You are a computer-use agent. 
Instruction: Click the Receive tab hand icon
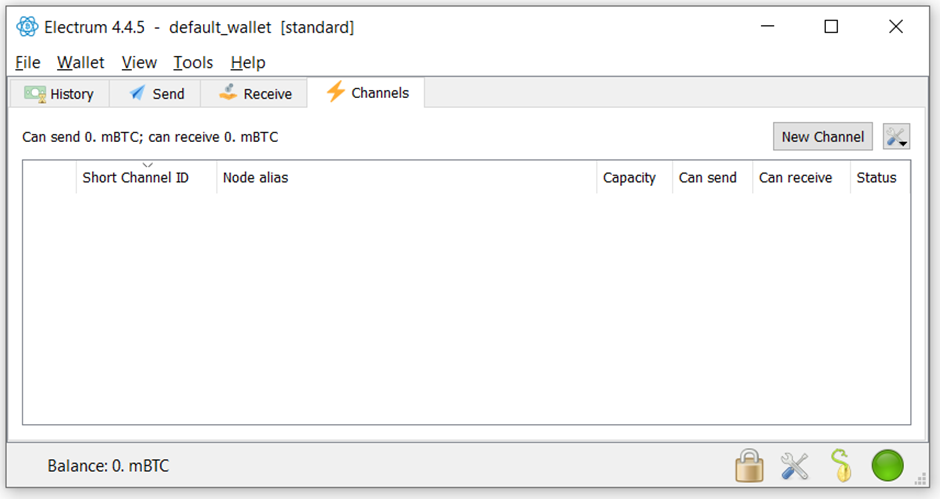coord(228,92)
